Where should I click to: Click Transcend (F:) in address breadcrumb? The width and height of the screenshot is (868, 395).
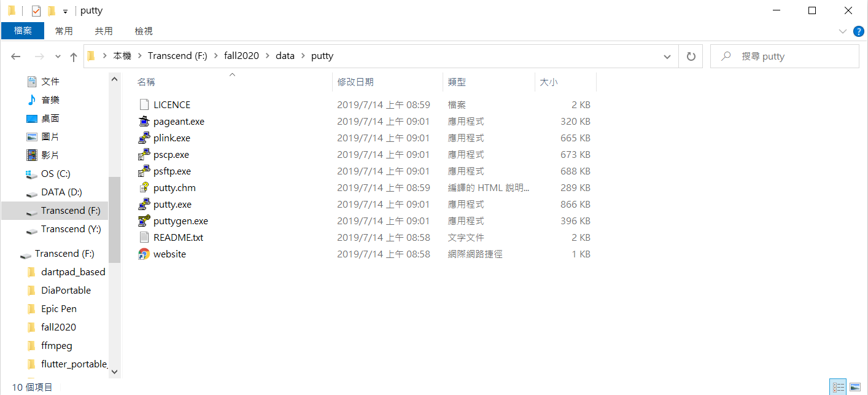click(177, 56)
